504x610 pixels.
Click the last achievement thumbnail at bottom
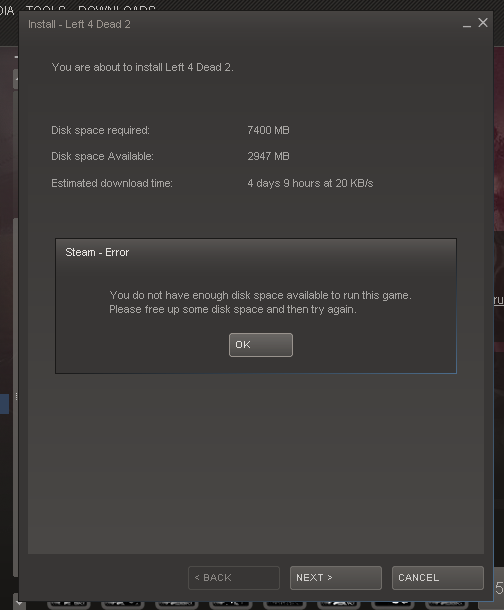[x=447, y=605]
